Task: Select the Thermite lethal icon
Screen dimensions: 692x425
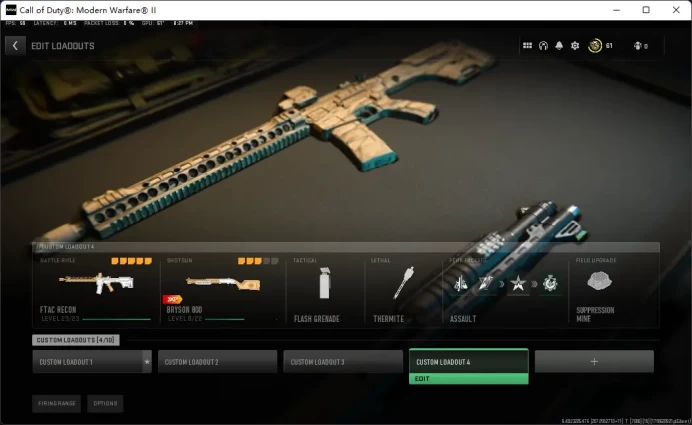Action: click(x=403, y=282)
